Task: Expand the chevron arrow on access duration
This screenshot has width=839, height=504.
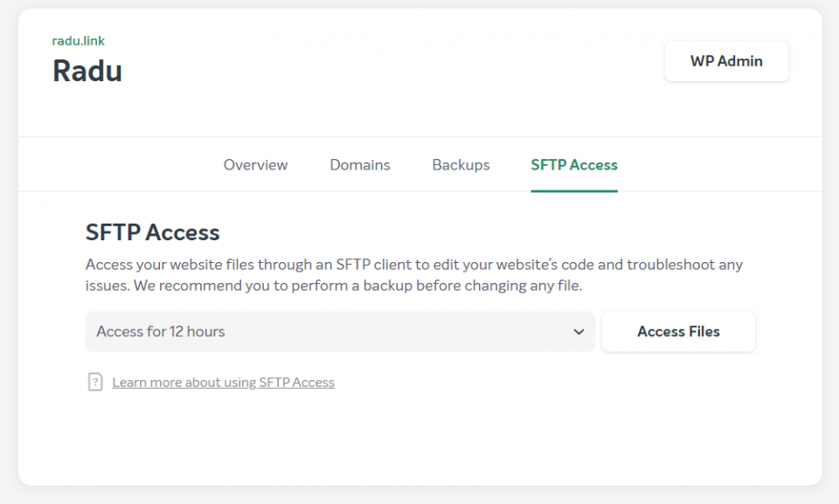Action: click(579, 332)
